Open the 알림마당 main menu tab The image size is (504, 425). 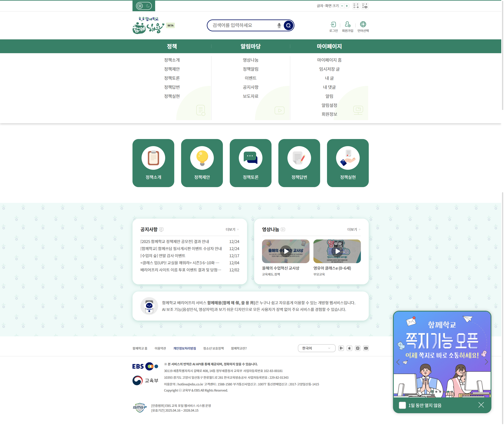click(x=250, y=46)
